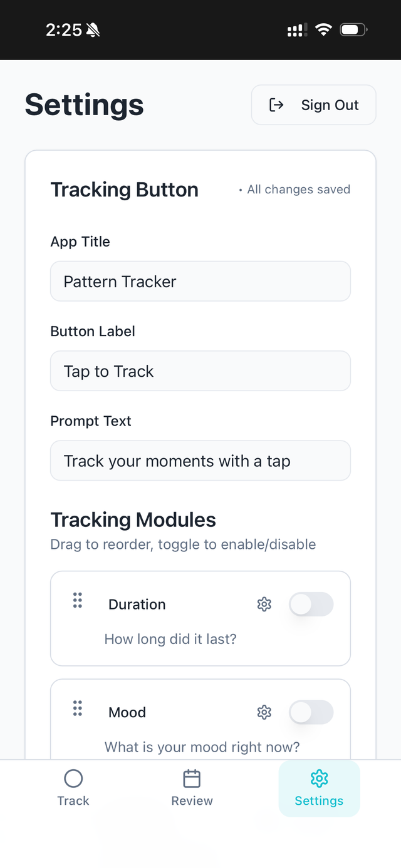This screenshot has width=401, height=868.
Task: Sign out of the app
Action: coord(313,105)
